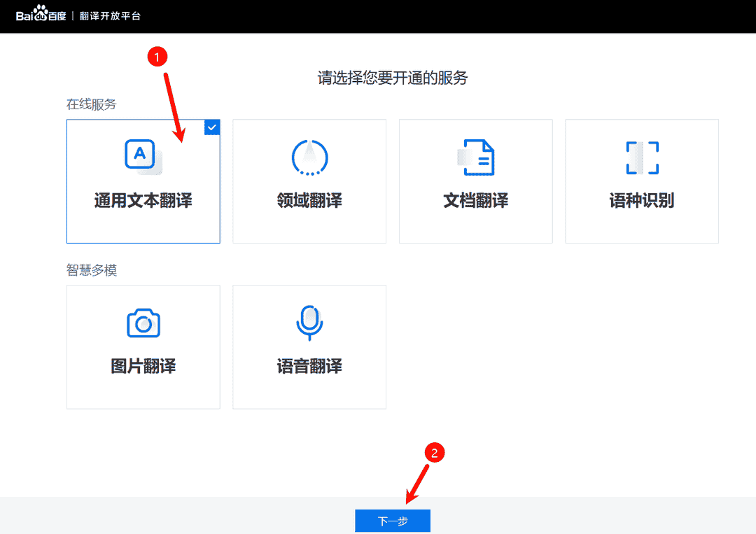
Task: Enable the 领域翻译 service card
Action: pyautogui.click(x=309, y=181)
